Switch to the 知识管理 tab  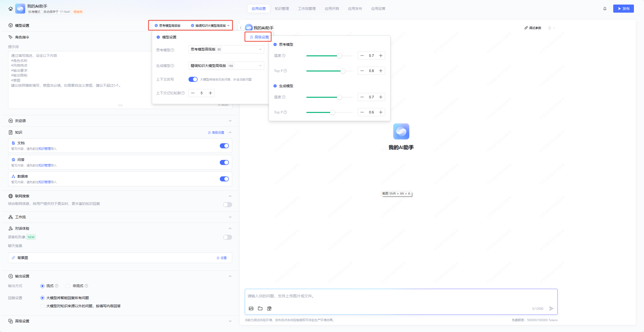(x=282, y=9)
